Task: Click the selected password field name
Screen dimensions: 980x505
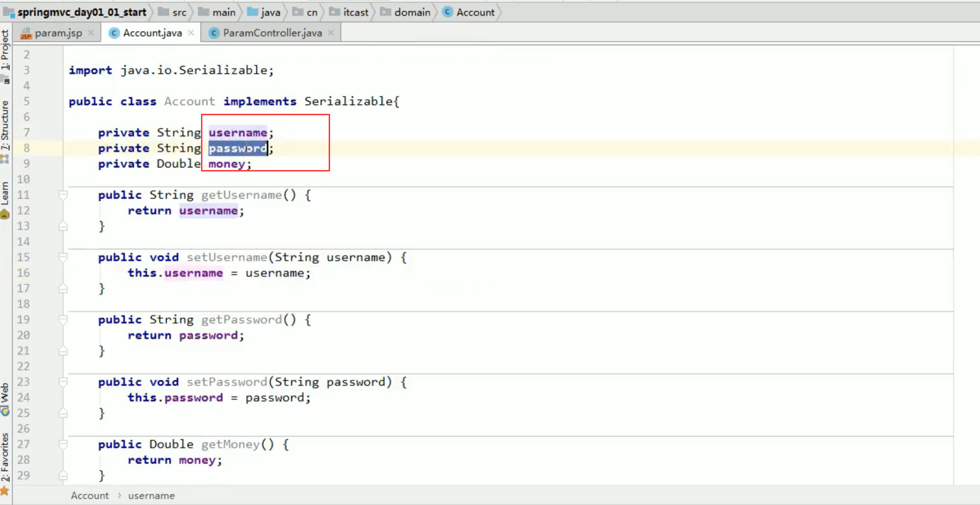Action: click(237, 148)
